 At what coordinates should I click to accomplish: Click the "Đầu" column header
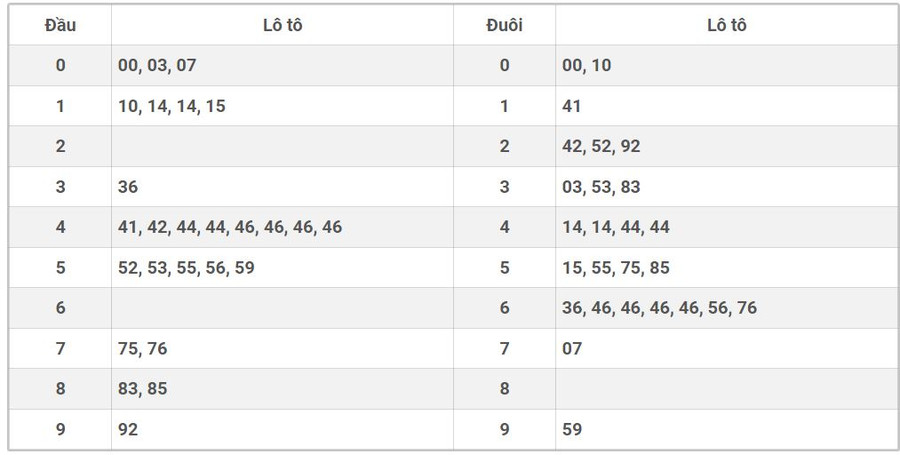[x=60, y=25]
